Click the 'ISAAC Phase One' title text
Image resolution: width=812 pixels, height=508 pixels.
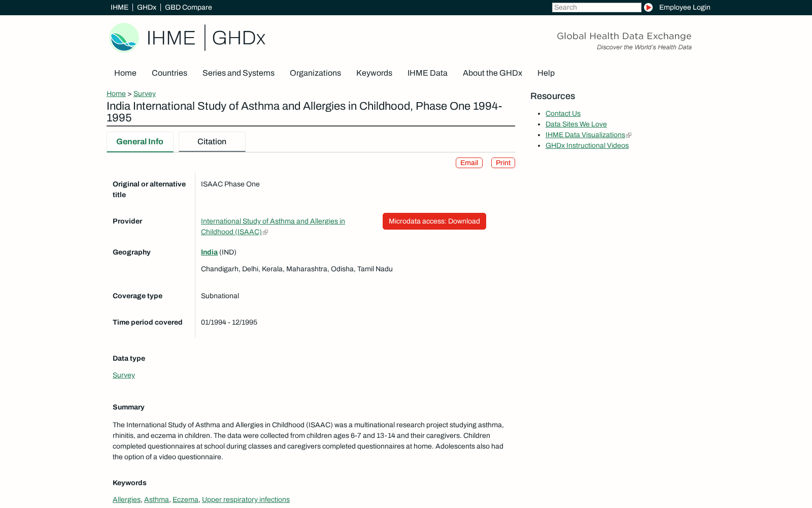[x=230, y=184]
